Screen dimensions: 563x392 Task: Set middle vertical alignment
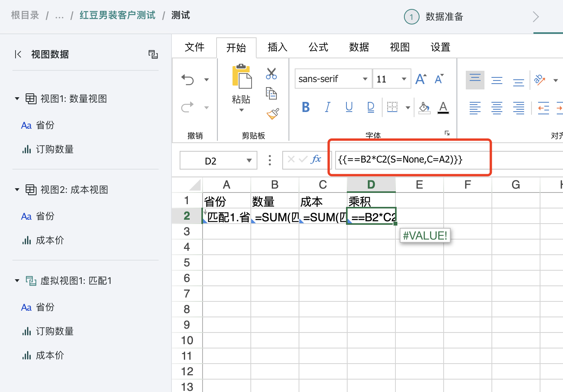(497, 80)
